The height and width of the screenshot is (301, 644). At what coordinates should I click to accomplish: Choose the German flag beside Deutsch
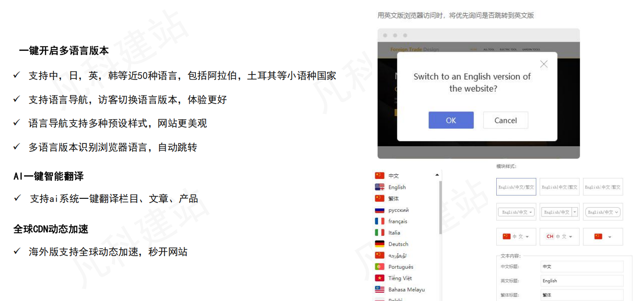point(379,244)
